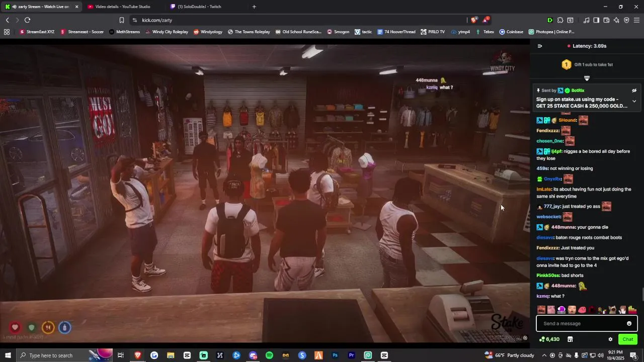Click username ImLate in chat
The width and height of the screenshot is (644, 362).
(x=544, y=189)
